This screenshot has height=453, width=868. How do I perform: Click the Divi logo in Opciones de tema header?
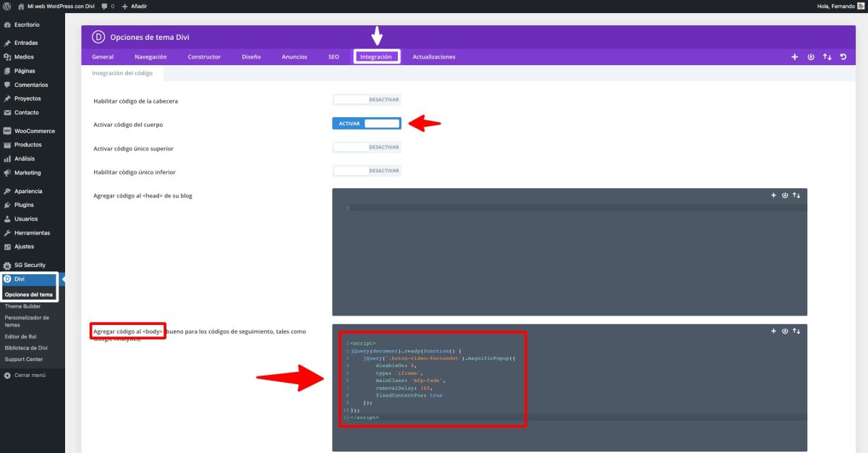(x=98, y=36)
